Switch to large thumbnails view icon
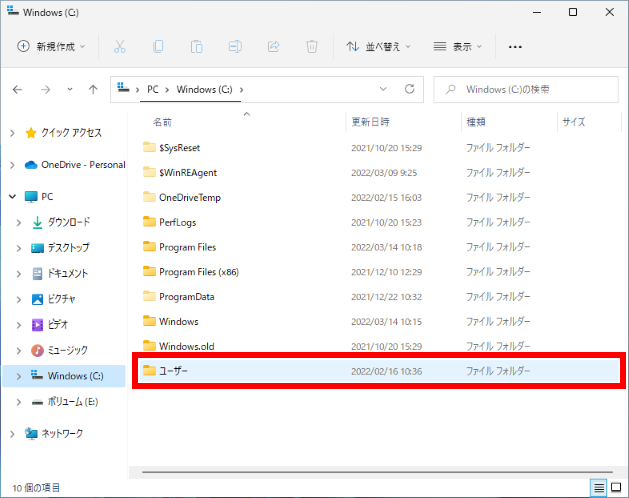This screenshot has height=498, width=629. point(616,488)
